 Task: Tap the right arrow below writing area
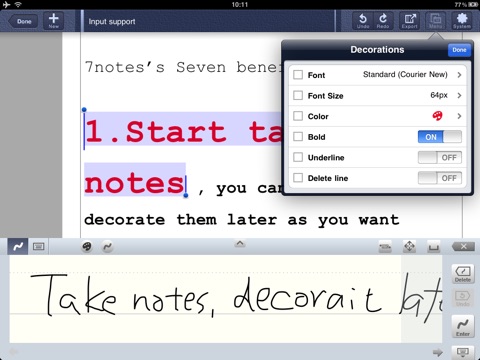point(438,352)
